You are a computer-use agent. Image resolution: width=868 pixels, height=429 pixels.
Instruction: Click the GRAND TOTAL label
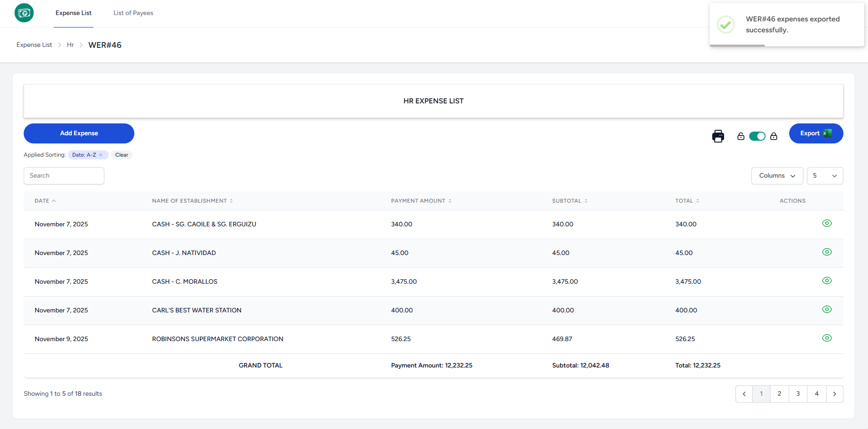(x=260, y=366)
